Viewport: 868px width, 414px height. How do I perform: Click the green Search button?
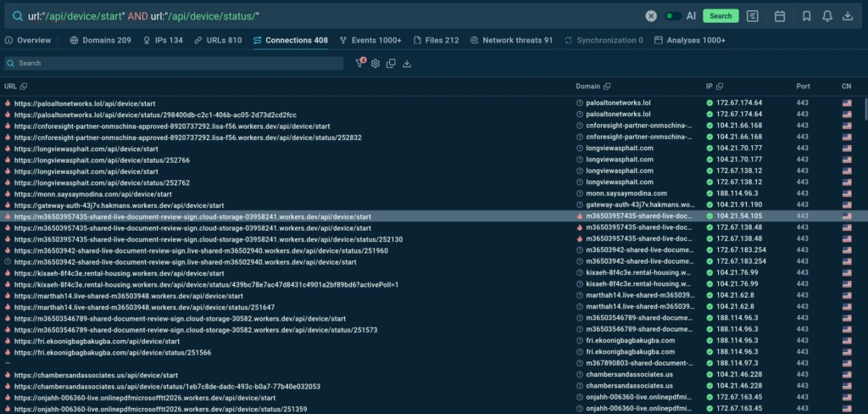pyautogui.click(x=721, y=16)
